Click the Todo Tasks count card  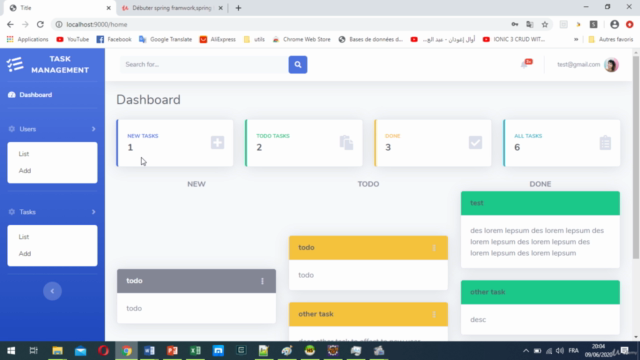tap(304, 143)
